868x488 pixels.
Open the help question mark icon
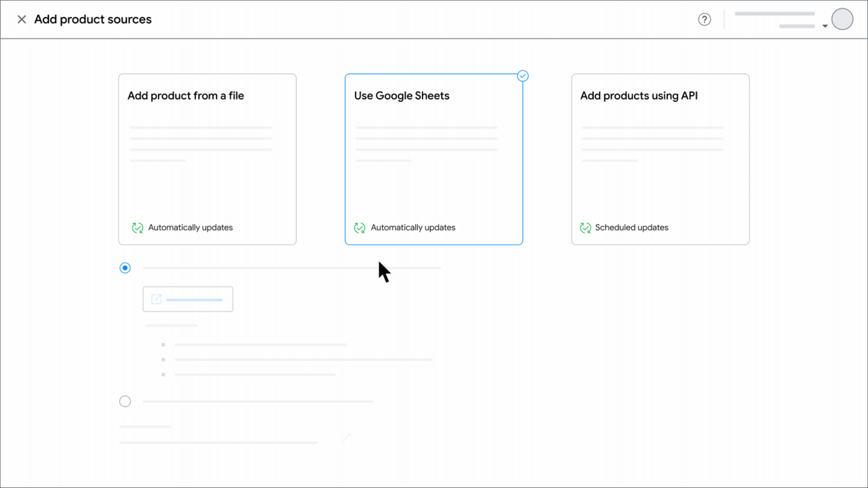tap(704, 19)
